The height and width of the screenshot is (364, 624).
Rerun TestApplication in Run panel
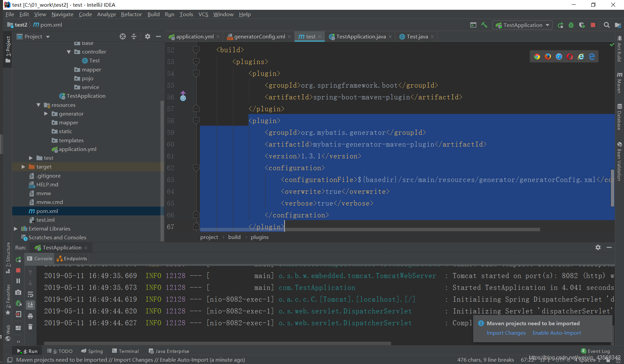coord(18,259)
